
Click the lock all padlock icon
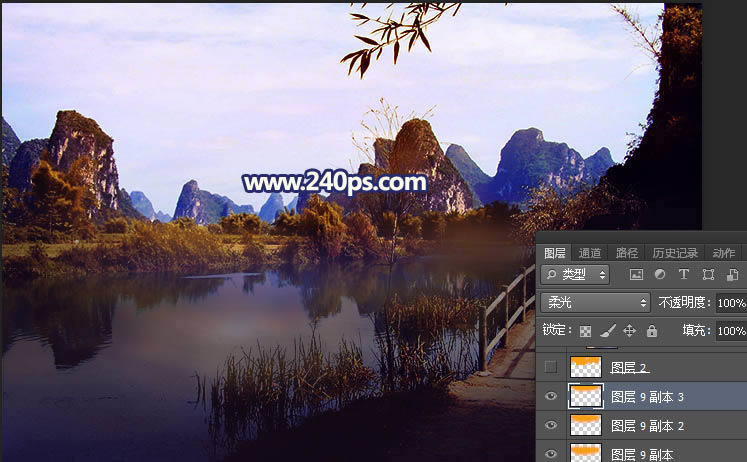(652, 331)
